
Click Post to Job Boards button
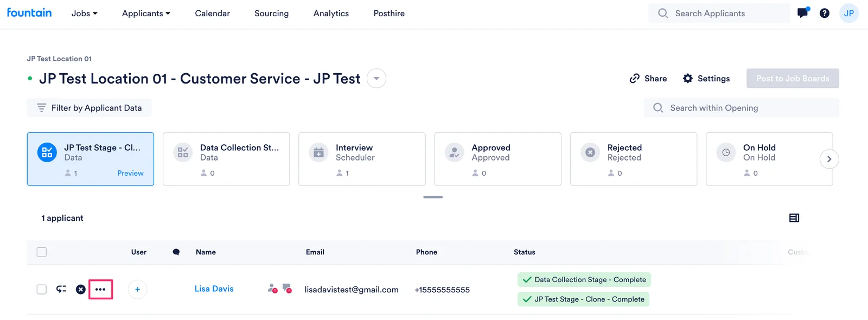(793, 79)
